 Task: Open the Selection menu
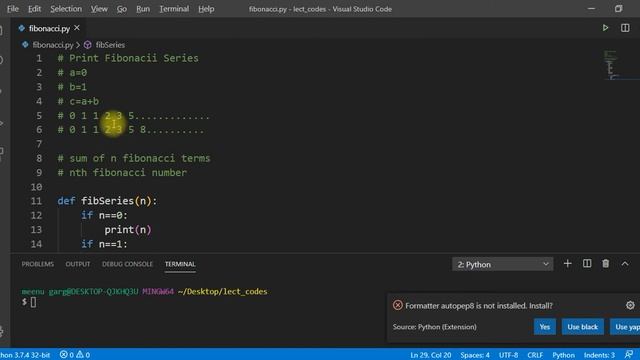pos(66,9)
